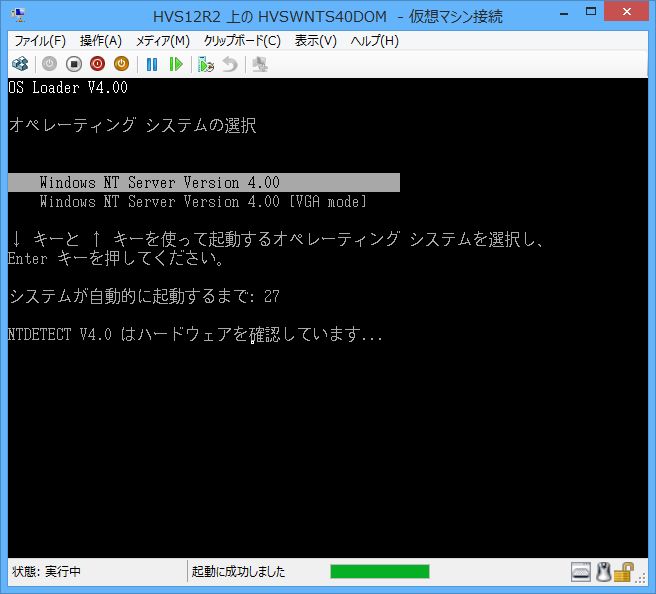This screenshot has width=656, height=594.
Task: Click the green startup progress bar
Action: (380, 571)
